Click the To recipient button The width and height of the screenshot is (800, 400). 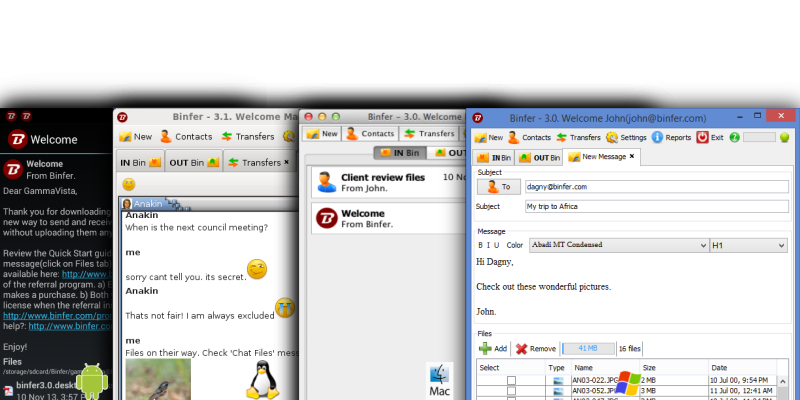[x=499, y=187]
